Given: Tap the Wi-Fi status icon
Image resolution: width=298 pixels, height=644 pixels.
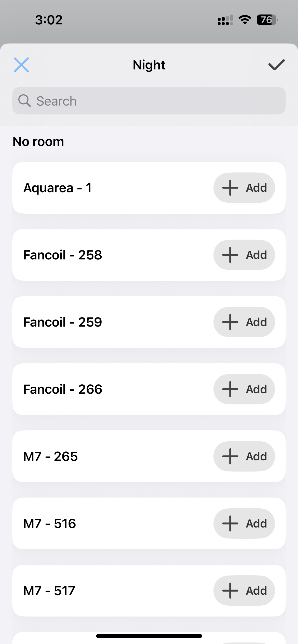Looking at the screenshot, I should click(x=245, y=20).
